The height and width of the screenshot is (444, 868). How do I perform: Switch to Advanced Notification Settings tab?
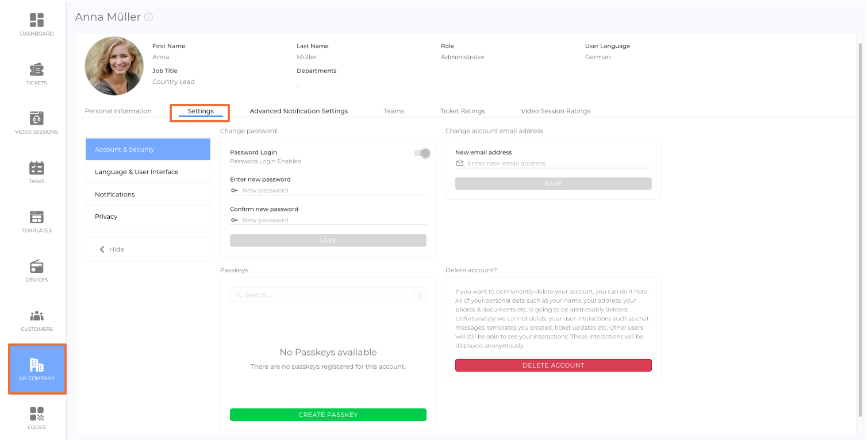(298, 111)
